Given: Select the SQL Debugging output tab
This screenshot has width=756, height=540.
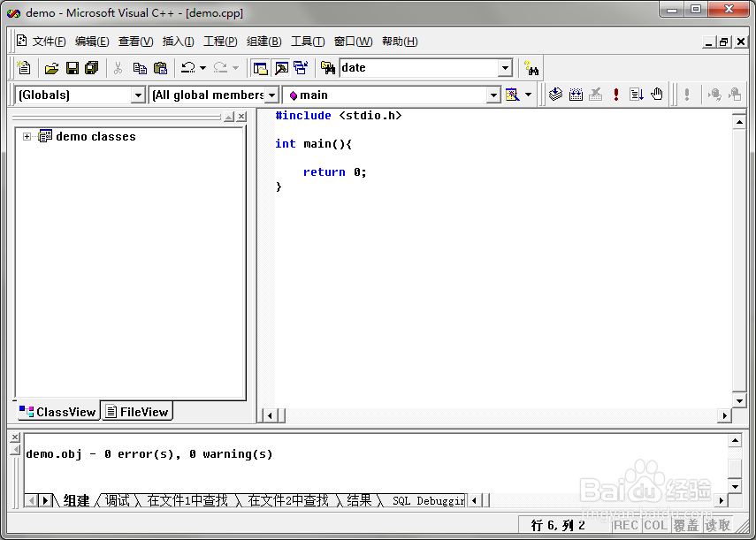Looking at the screenshot, I should pyautogui.click(x=428, y=500).
